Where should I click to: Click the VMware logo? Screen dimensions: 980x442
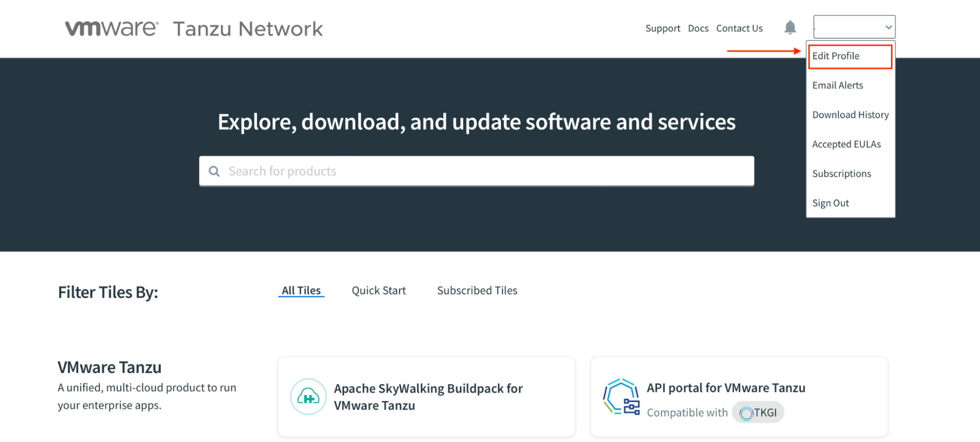pyautogui.click(x=112, y=28)
